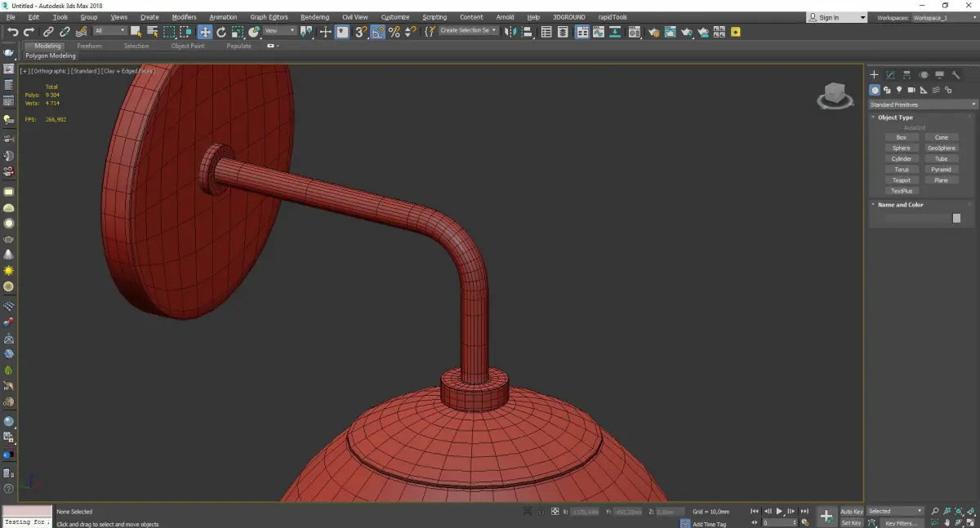Click the Undo arrow icon
Screen dimensions: 980x528
pos(12,32)
